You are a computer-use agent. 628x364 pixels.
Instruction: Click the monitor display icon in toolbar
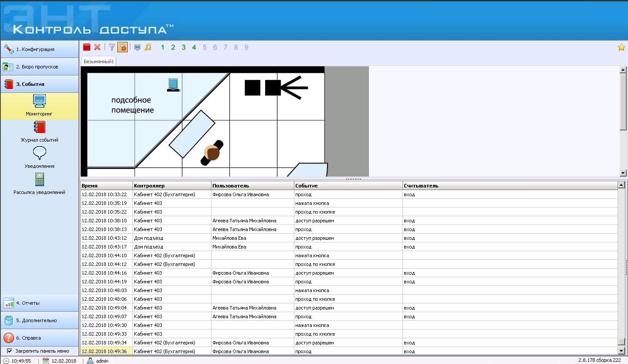137,47
